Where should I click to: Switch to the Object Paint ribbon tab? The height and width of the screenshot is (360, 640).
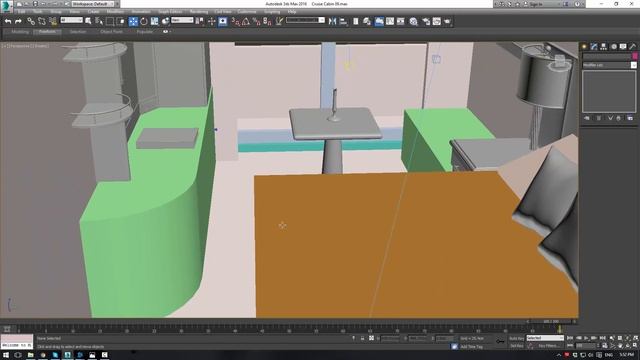[x=111, y=31]
